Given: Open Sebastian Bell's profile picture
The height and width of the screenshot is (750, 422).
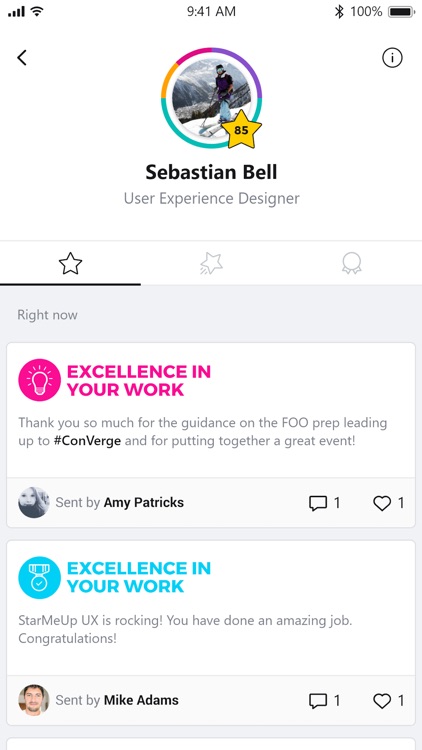Looking at the screenshot, I should pyautogui.click(x=211, y=98).
